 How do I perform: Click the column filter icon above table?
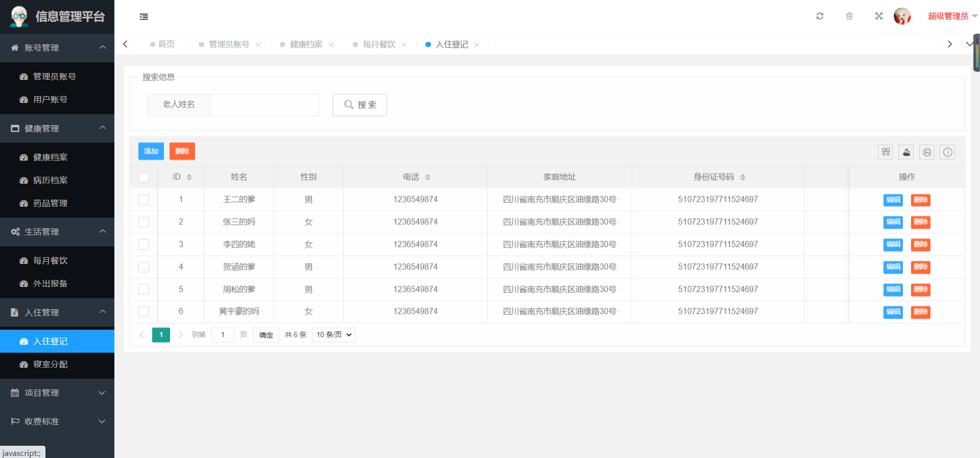886,152
